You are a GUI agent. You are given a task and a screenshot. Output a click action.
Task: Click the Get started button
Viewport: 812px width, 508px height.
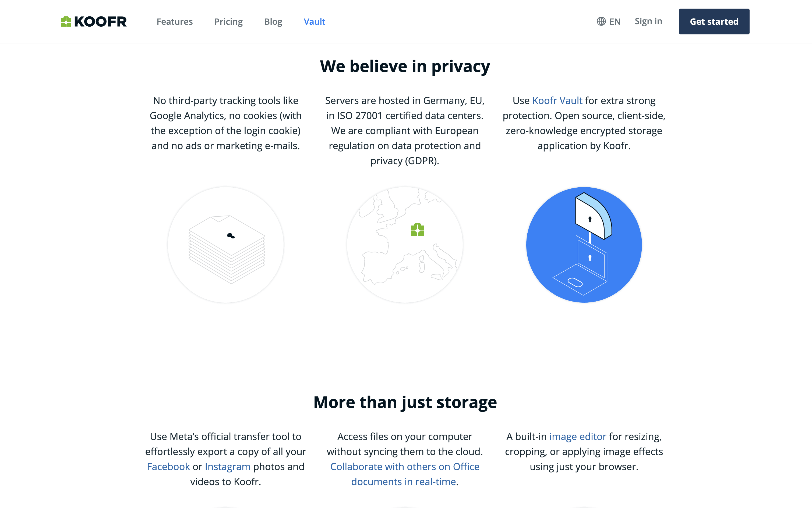click(x=714, y=22)
